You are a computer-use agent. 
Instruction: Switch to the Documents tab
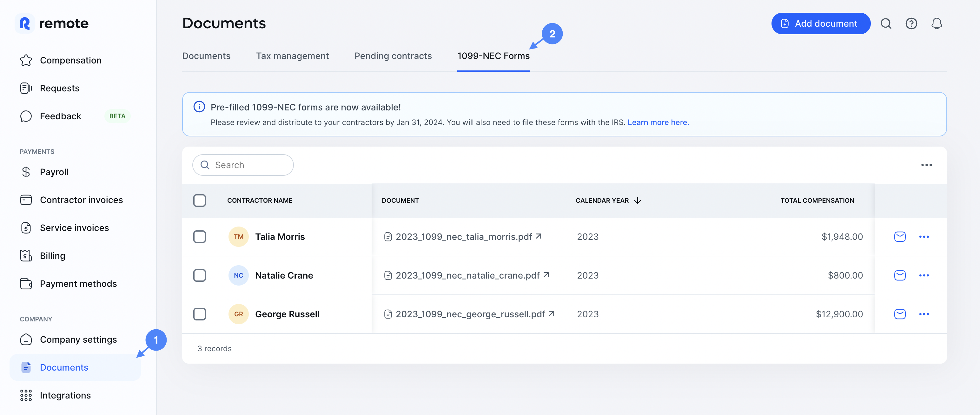(x=206, y=56)
